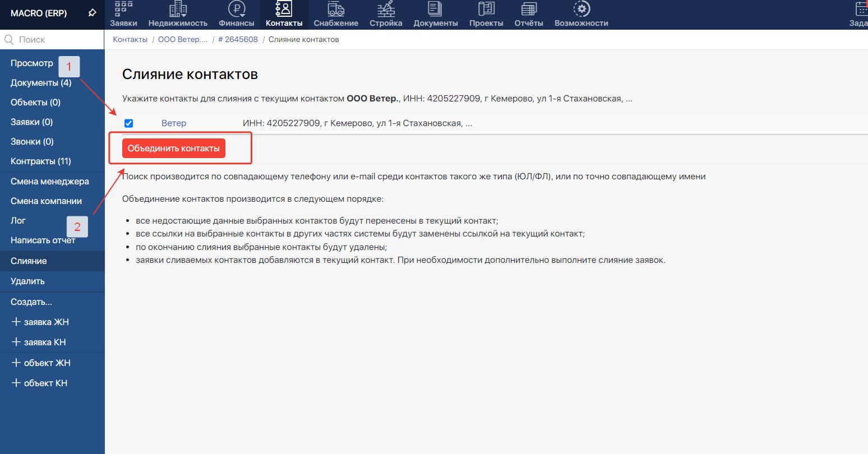The width and height of the screenshot is (868, 454).
Task: Open Проекты module icon
Action: (x=486, y=9)
